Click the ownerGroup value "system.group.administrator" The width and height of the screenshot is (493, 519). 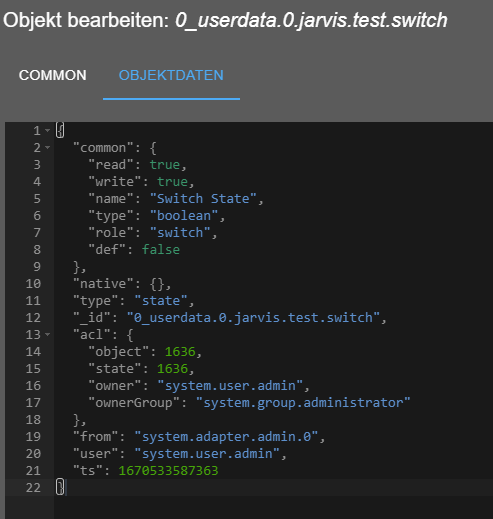pyautogui.click(x=303, y=403)
